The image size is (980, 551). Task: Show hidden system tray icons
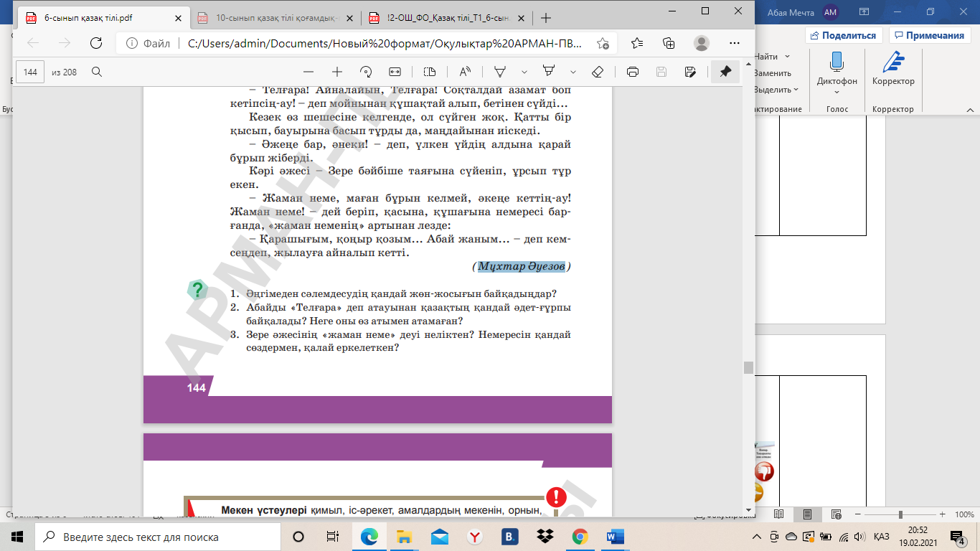point(757,537)
